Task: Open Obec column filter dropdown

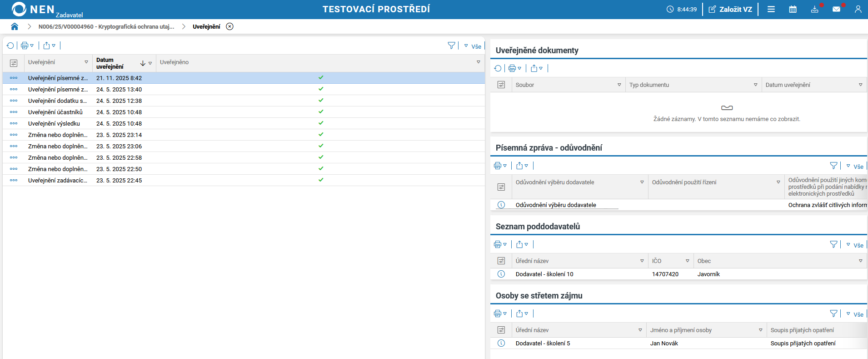Action: pos(860,261)
